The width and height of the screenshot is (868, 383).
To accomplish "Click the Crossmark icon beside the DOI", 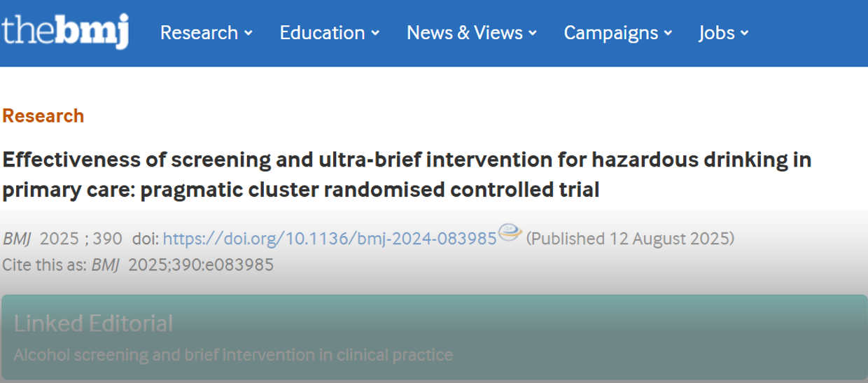I will point(510,235).
